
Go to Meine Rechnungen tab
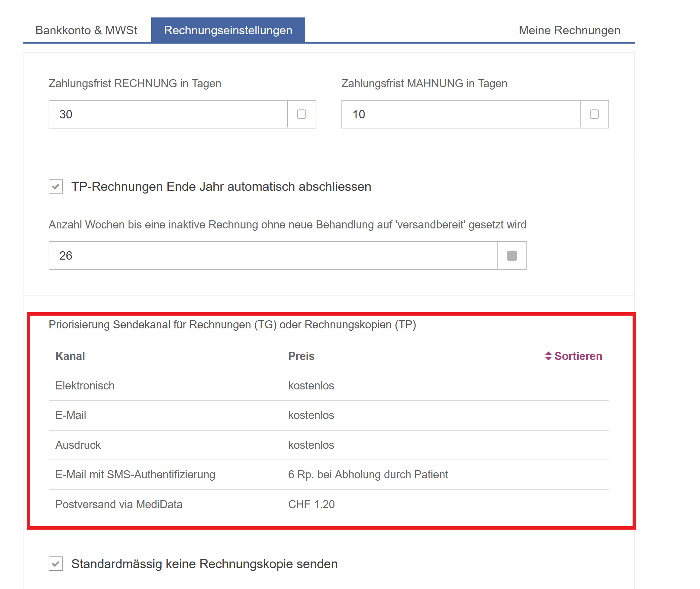569,30
